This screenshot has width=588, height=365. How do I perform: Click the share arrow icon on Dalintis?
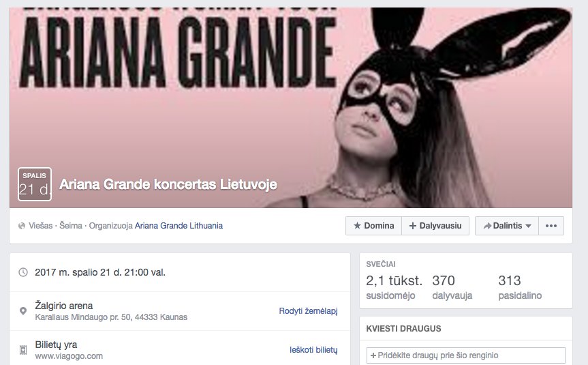tap(487, 226)
